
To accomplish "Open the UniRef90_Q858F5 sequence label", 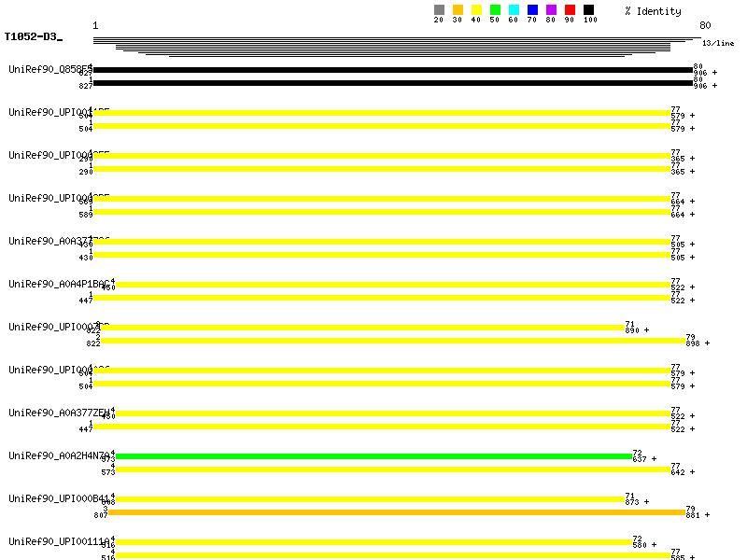I will (x=50, y=69).
